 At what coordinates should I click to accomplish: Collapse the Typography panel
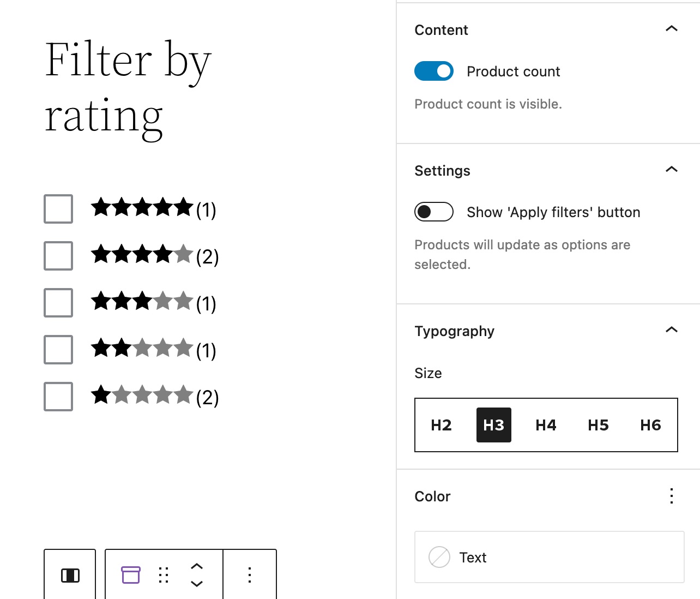point(671,330)
